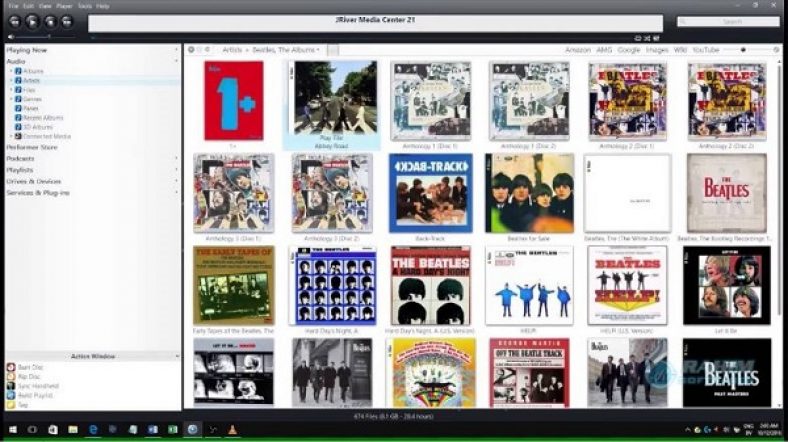The image size is (788, 442).
Task: Select the Beatles for Sale album cover
Action: [529, 193]
